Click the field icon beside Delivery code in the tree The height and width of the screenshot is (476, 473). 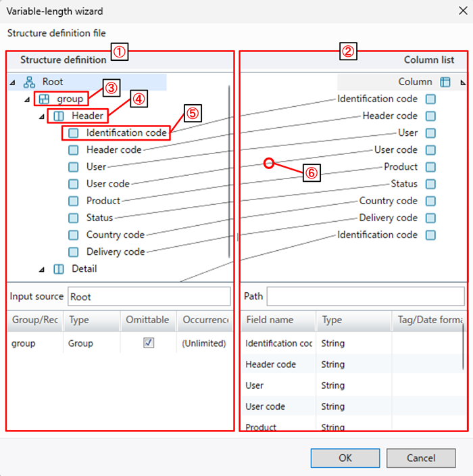click(x=73, y=252)
